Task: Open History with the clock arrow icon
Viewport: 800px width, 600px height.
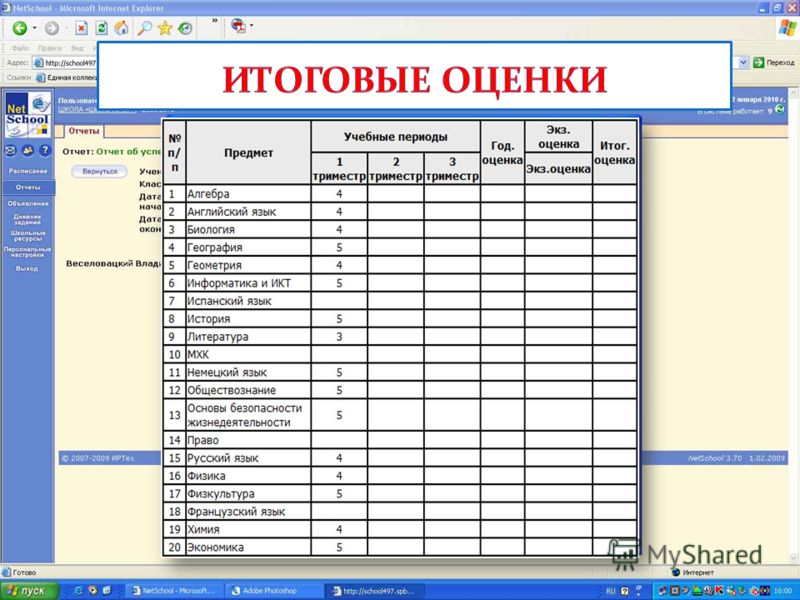Action: pyautogui.click(x=185, y=28)
